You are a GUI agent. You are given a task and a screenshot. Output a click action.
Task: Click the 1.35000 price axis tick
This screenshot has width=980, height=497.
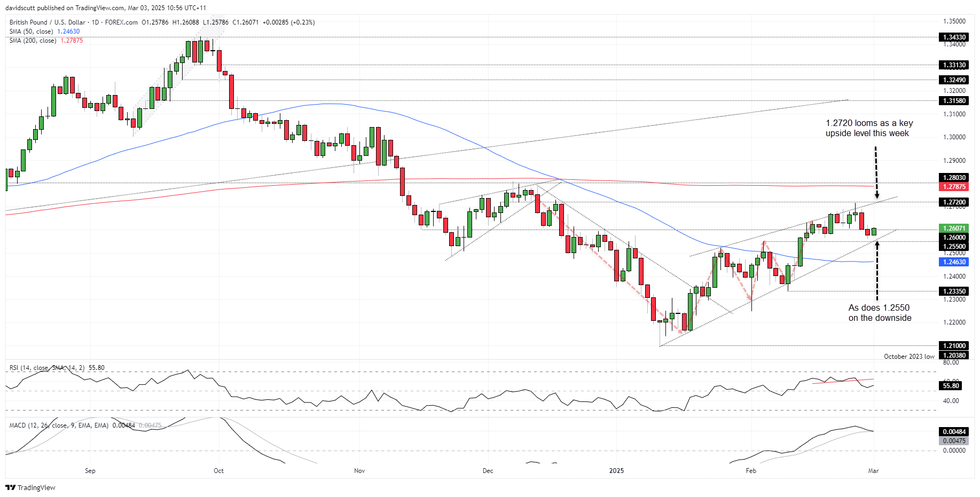[954, 21]
